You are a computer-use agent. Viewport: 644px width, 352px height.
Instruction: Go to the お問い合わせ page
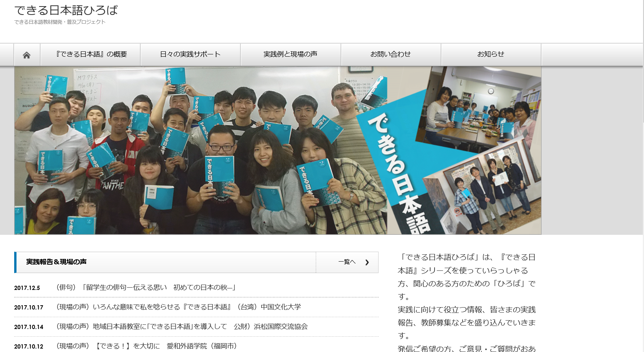pyautogui.click(x=390, y=54)
